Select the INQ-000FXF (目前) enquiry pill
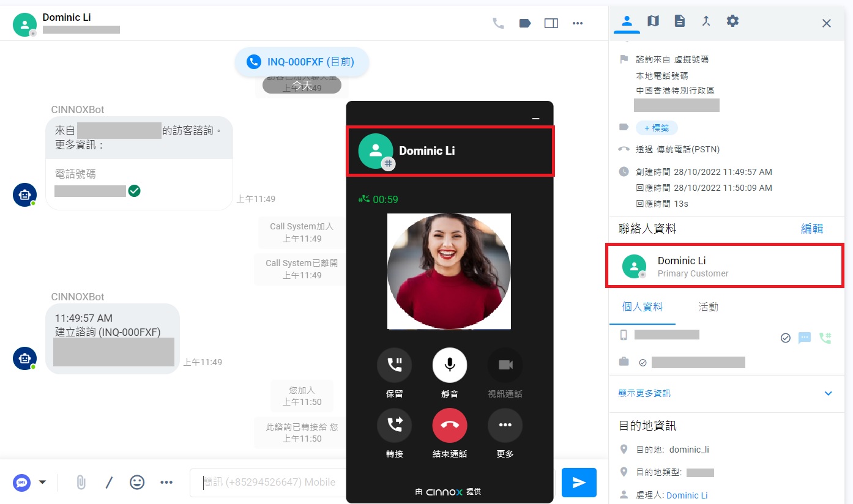Screen dimensions: 853x504 (x=302, y=62)
